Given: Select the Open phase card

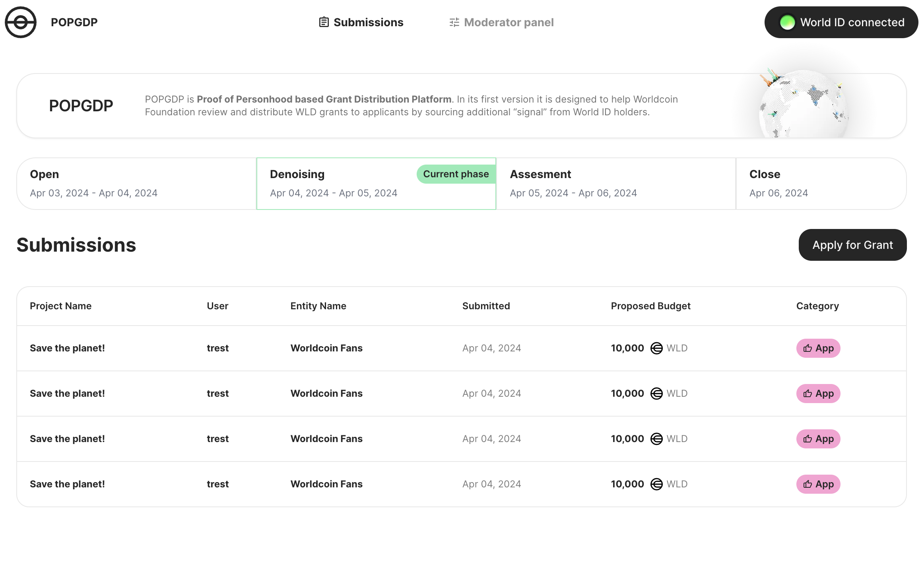Looking at the screenshot, I should click(136, 184).
